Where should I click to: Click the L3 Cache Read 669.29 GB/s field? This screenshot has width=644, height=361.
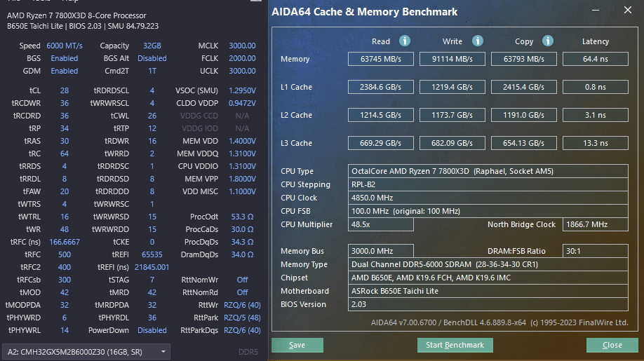point(381,143)
